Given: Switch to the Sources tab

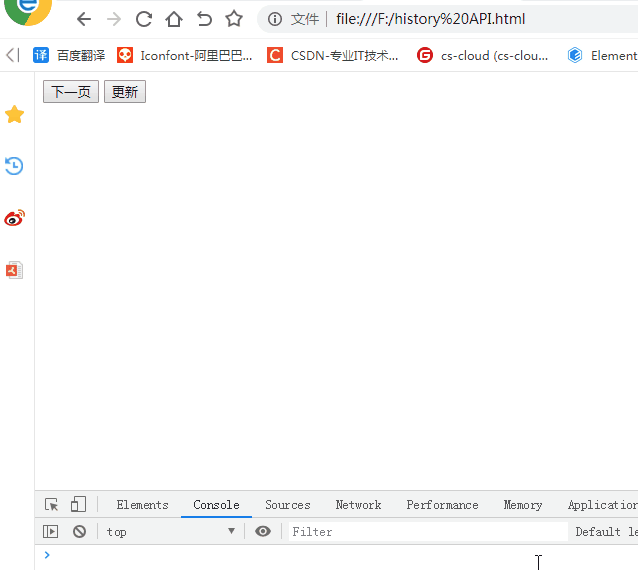Looking at the screenshot, I should point(288,505).
